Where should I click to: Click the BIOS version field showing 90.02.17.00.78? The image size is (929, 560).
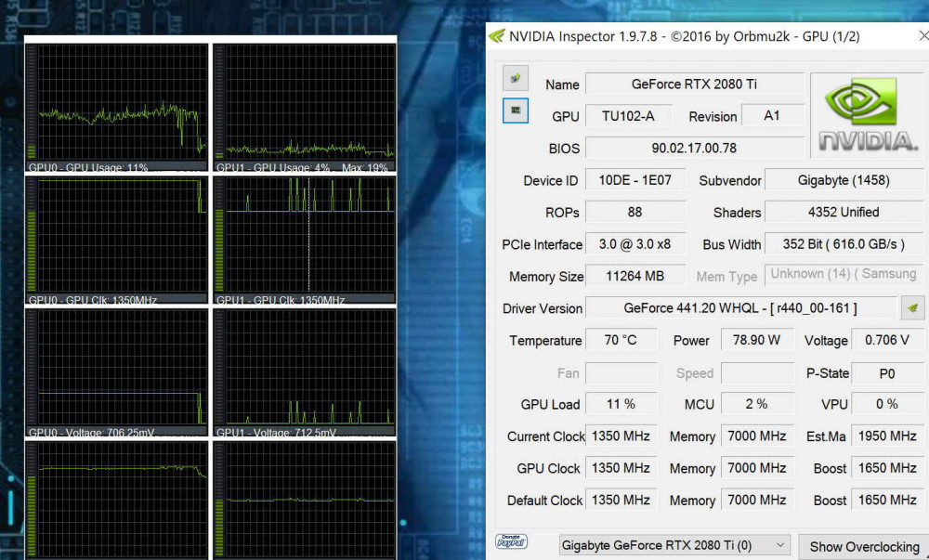point(694,148)
